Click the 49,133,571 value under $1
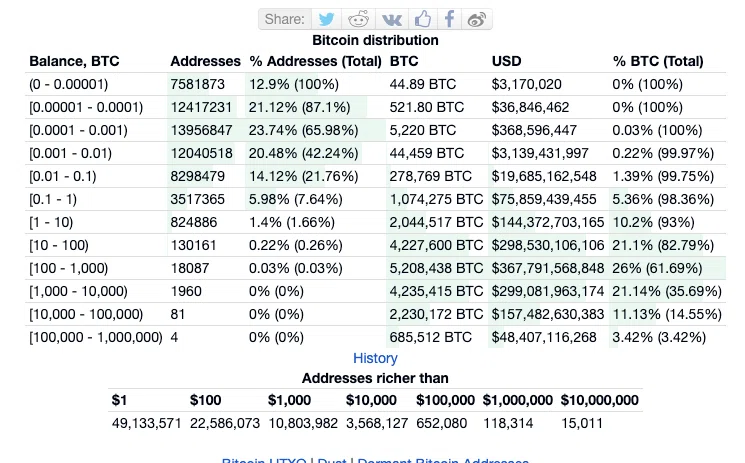The height and width of the screenshot is (463, 745). point(146,423)
